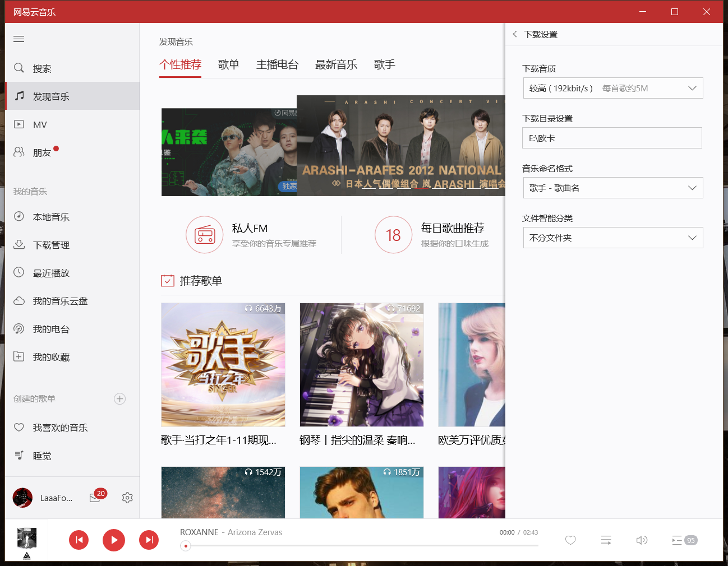
Task: Change the playback order mode icon
Action: click(x=606, y=540)
